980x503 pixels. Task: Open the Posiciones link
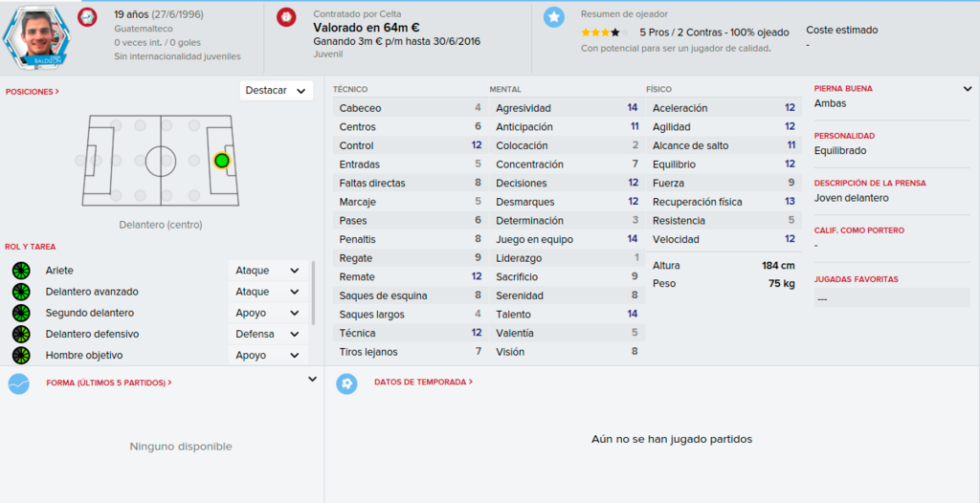33,92
